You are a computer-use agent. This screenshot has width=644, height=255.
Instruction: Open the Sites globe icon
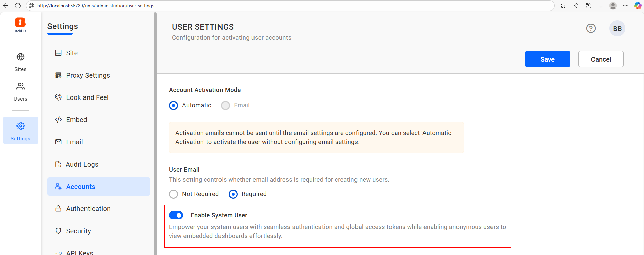point(21,57)
